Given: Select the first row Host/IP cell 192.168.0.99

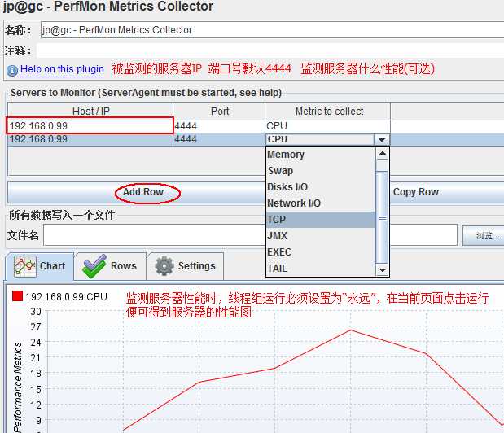Looking at the screenshot, I should (90, 126).
